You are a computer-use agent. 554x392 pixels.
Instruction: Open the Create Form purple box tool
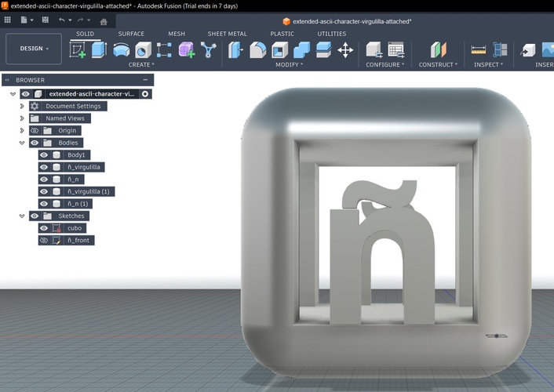pyautogui.click(x=187, y=50)
